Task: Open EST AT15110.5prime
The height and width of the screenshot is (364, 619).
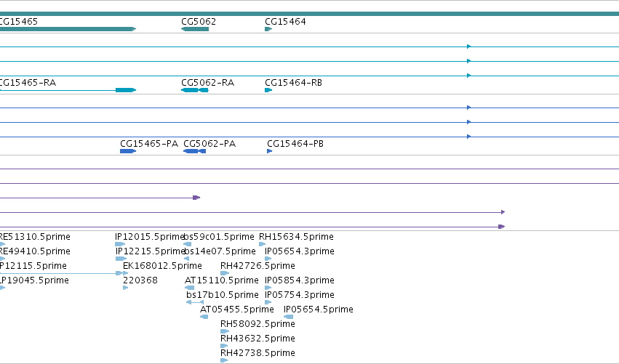Action: pyautogui.click(x=221, y=280)
